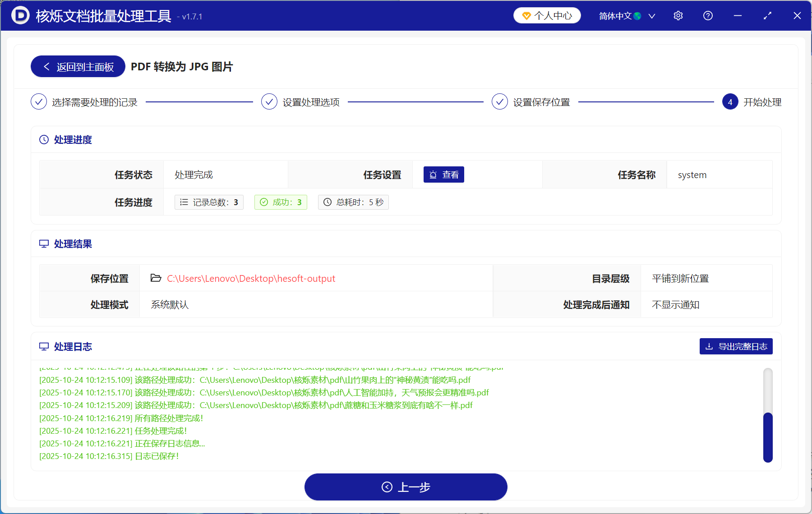The image size is (812, 514).
Task: Click the crown icon in 个人中心
Action: tap(526, 15)
